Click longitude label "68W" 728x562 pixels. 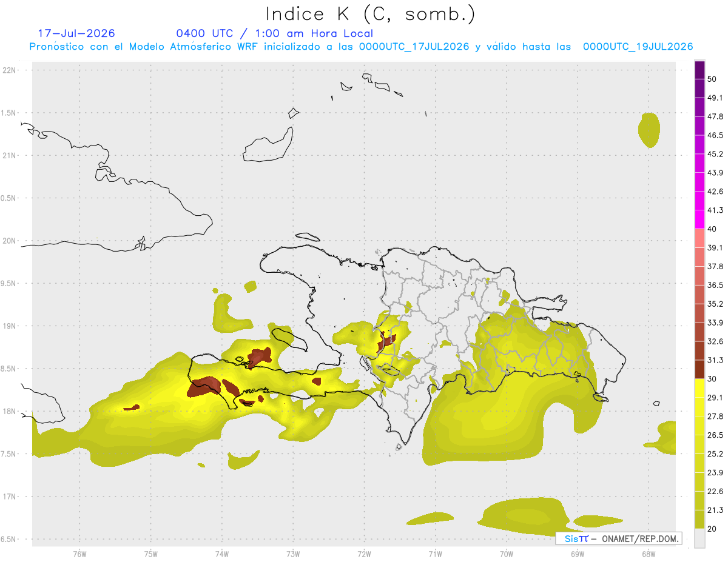pyautogui.click(x=649, y=554)
